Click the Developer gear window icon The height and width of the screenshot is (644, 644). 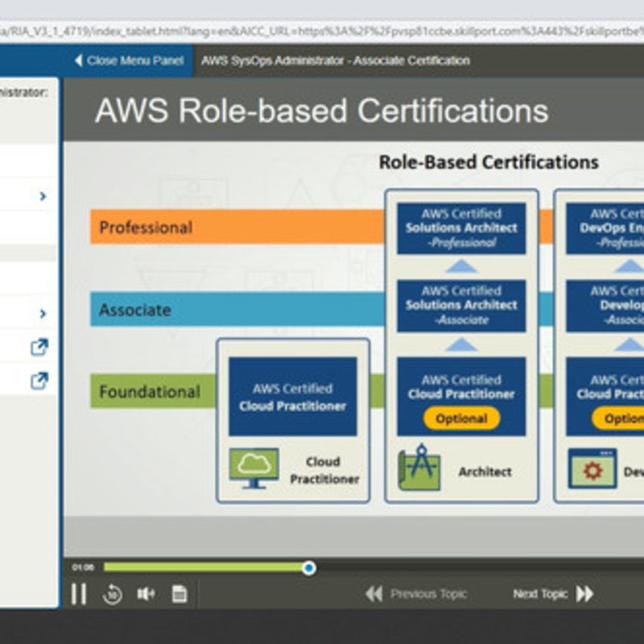click(x=592, y=469)
